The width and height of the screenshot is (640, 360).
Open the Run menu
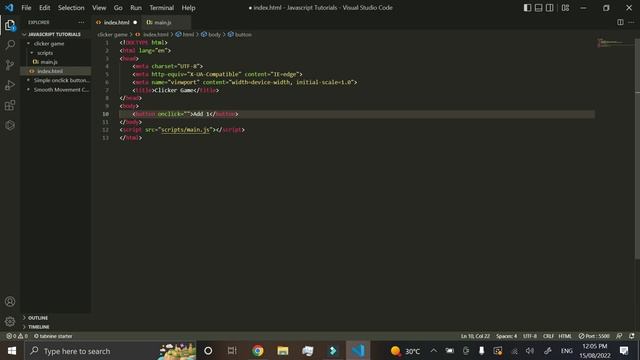click(136, 8)
